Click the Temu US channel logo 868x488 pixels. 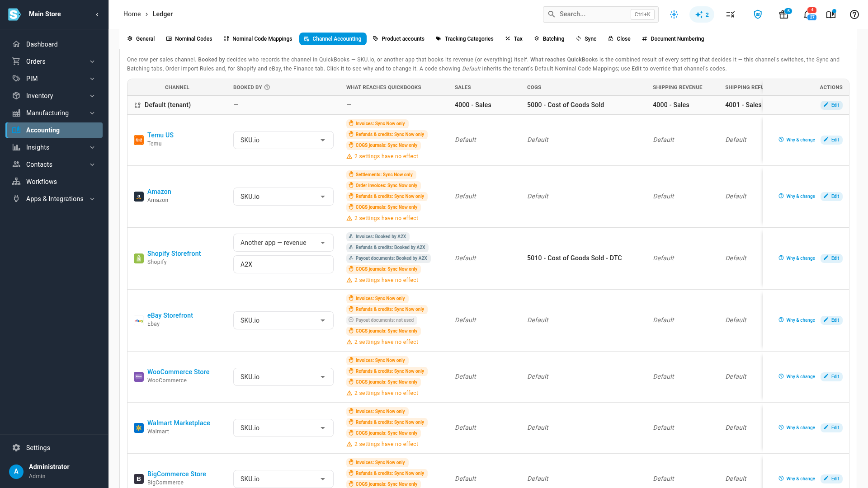coord(139,140)
